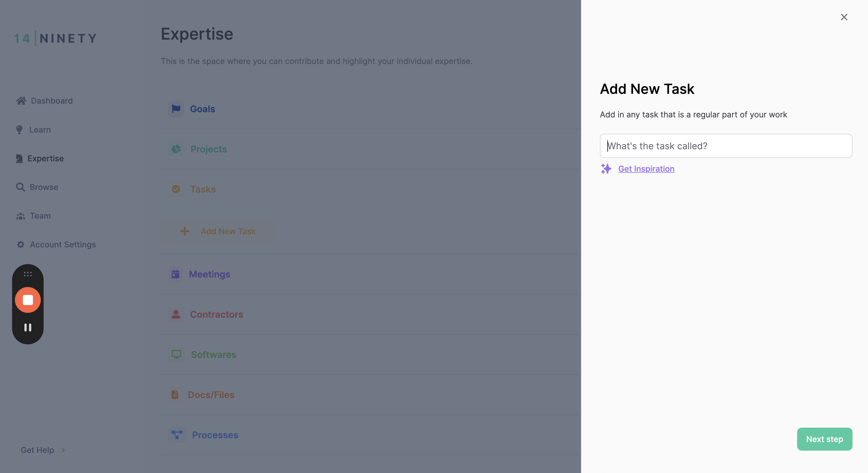Click the Goals flag icon
This screenshot has width=868, height=473.
[176, 109]
